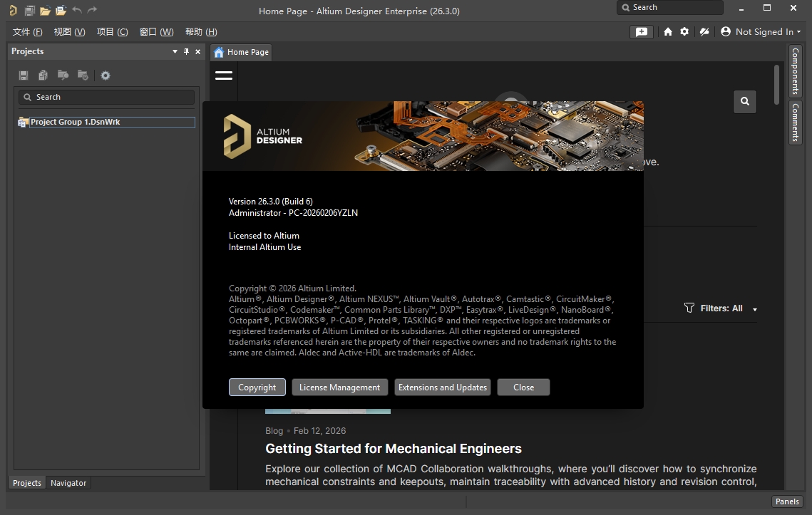
Task: Collapse the Projects panel via dropdown arrow
Action: pos(174,51)
